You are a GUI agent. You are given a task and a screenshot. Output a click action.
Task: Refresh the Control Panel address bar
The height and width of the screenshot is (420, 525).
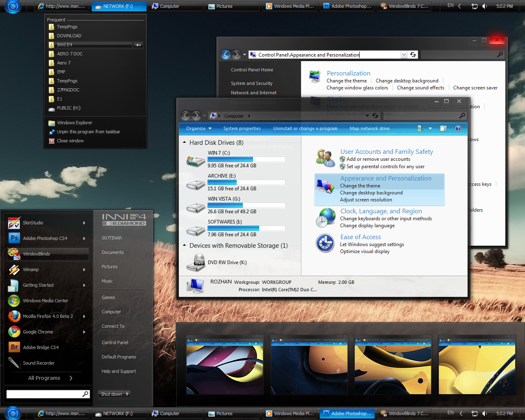(x=413, y=55)
